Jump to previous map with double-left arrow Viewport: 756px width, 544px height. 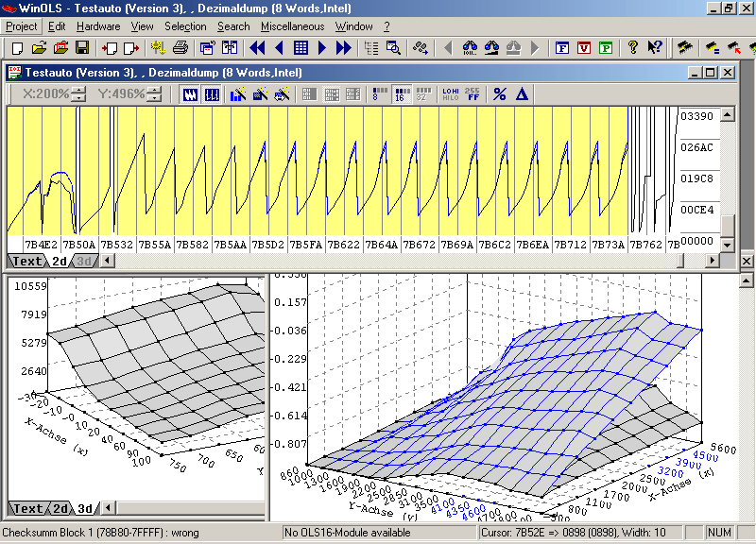[256, 47]
